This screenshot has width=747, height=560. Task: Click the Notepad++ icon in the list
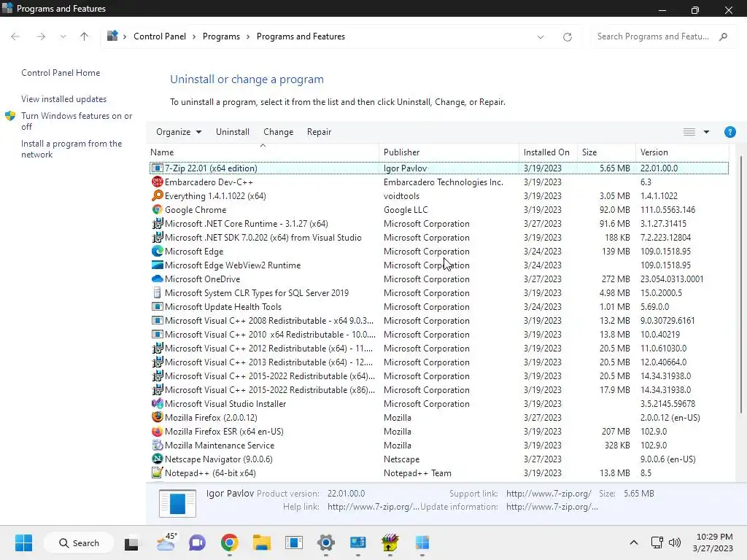pyautogui.click(x=158, y=472)
